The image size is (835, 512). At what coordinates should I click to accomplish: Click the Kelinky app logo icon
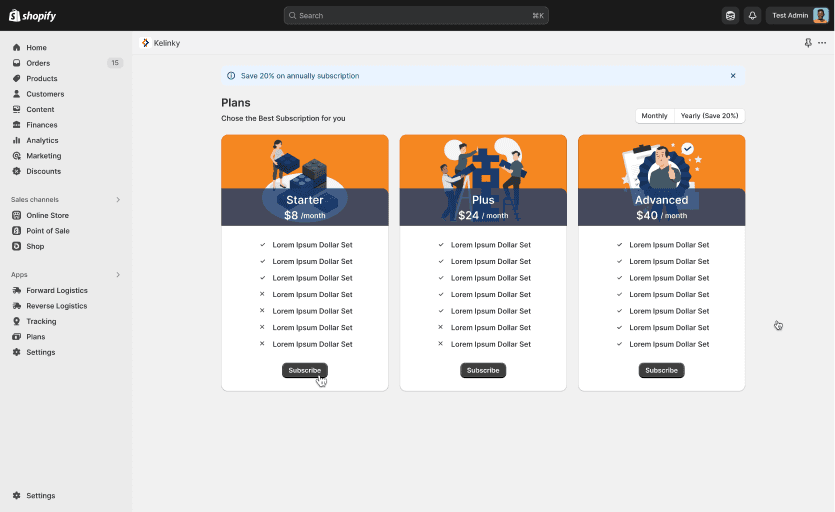pyautogui.click(x=146, y=43)
